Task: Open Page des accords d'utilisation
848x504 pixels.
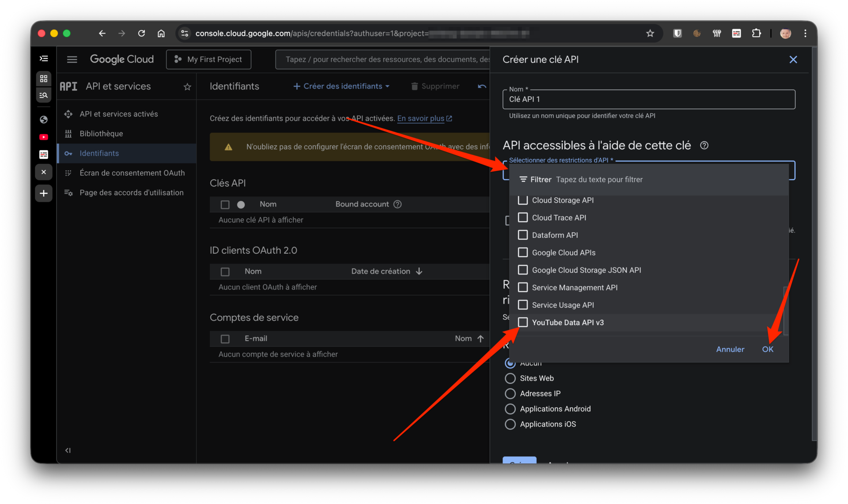Action: coord(131,193)
